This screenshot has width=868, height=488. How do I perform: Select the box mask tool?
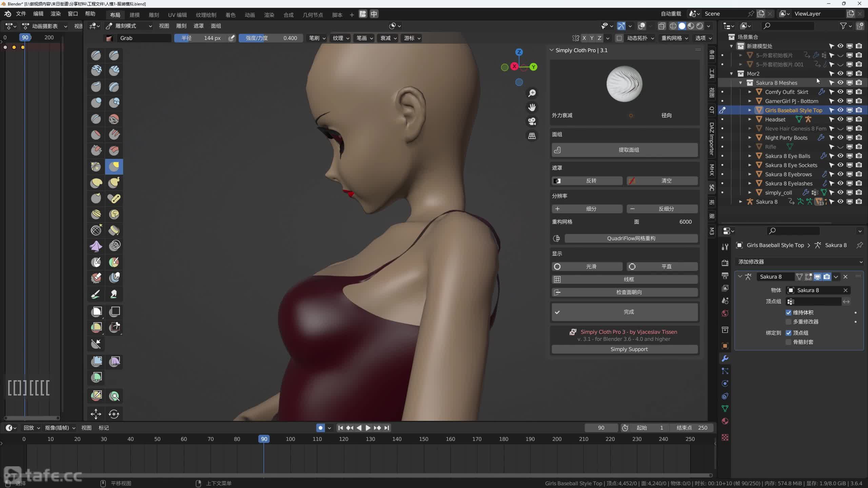coord(96,311)
